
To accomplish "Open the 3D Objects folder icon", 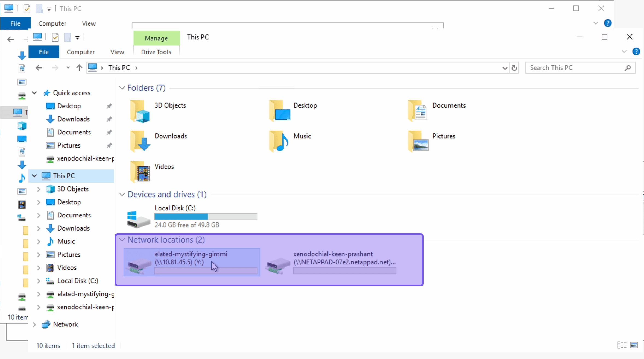I will 140,111.
